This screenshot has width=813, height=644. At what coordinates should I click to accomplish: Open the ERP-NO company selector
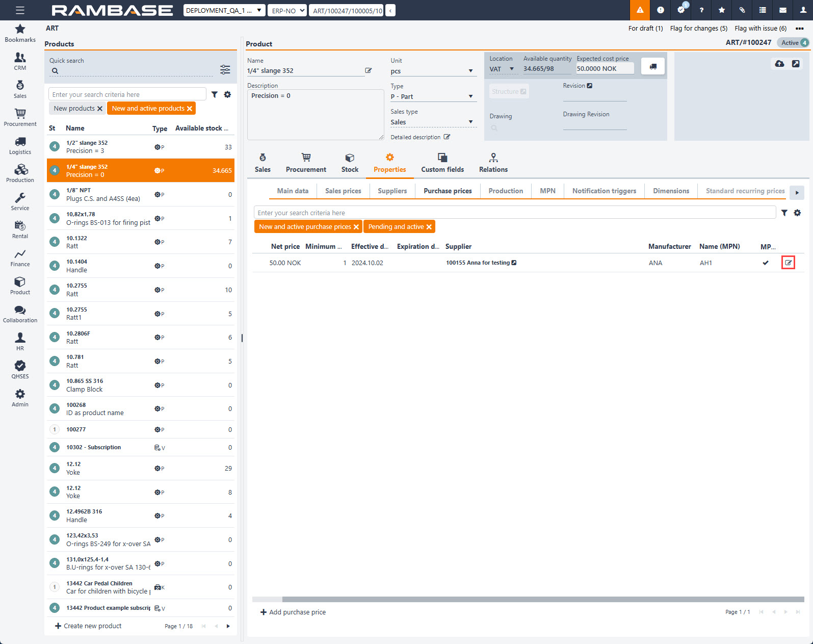pos(287,11)
